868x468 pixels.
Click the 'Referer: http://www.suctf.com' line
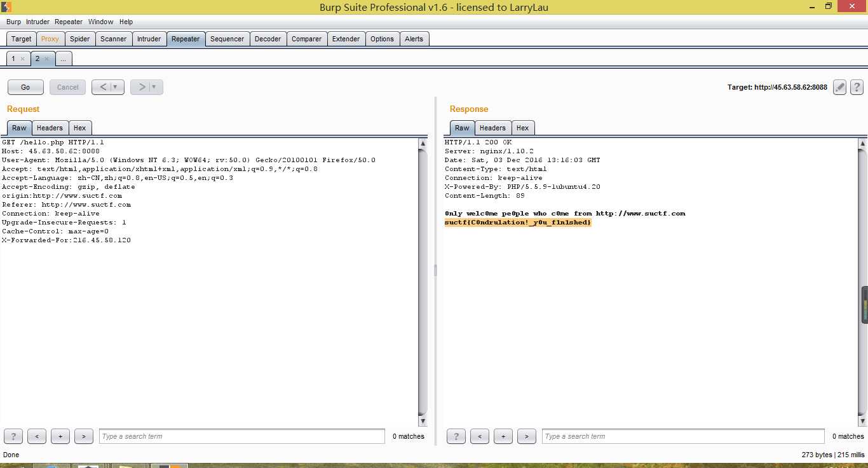(66, 205)
